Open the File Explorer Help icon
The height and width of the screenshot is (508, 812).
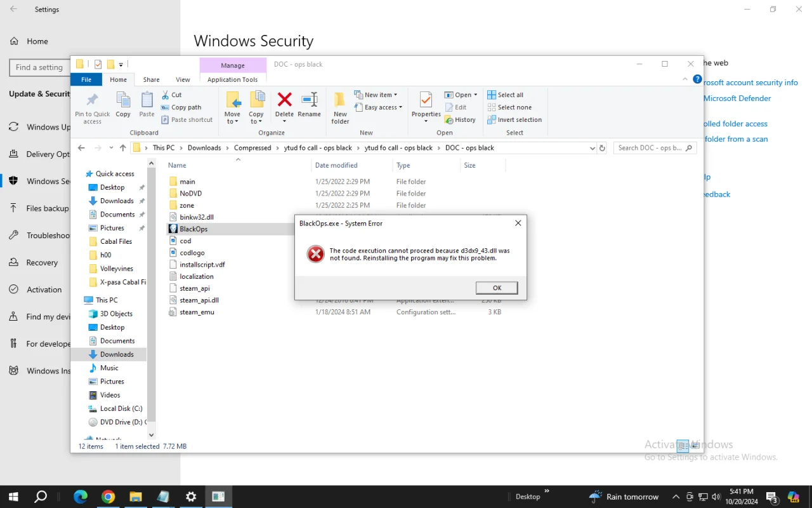pyautogui.click(x=697, y=79)
